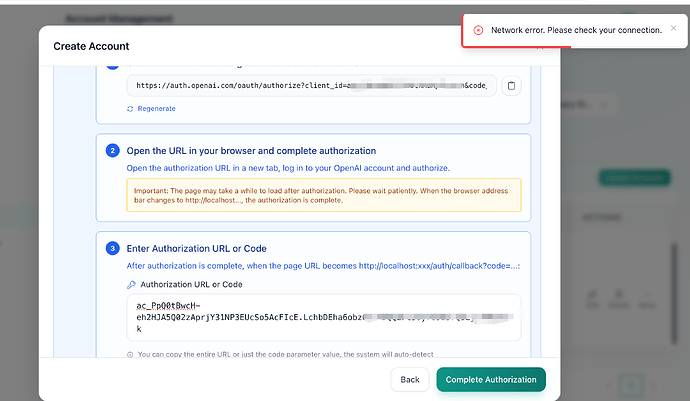Click the info icon next to the auto-detect hint
Image resolution: width=690 pixels, height=401 pixels.
point(130,354)
